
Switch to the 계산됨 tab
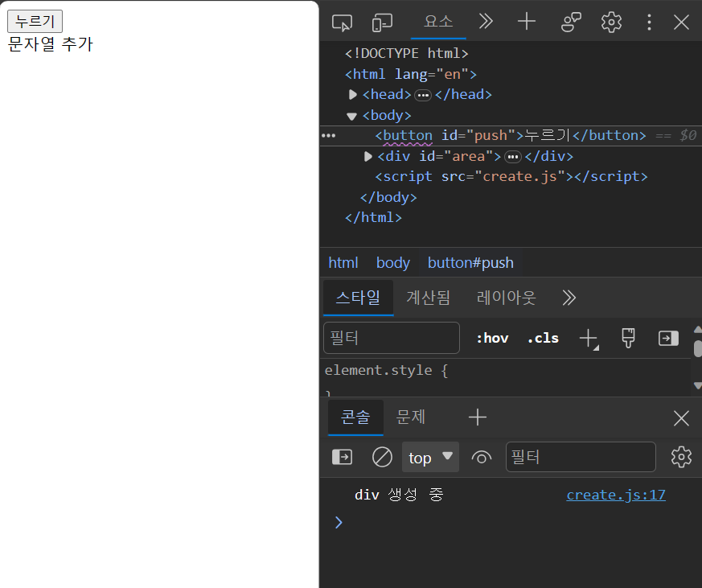pyautogui.click(x=428, y=298)
